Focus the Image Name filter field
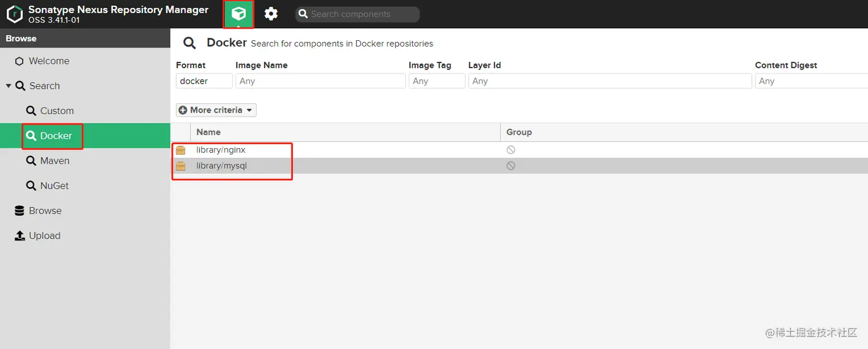This screenshot has height=349, width=868. coord(320,81)
